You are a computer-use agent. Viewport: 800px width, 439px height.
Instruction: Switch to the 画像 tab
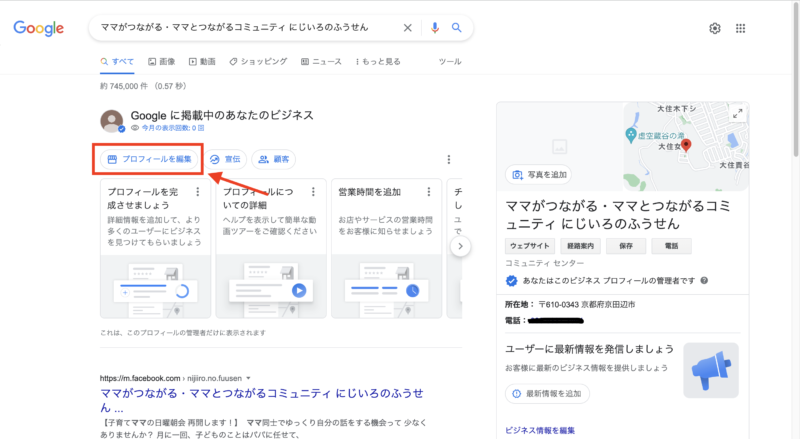[x=162, y=61]
